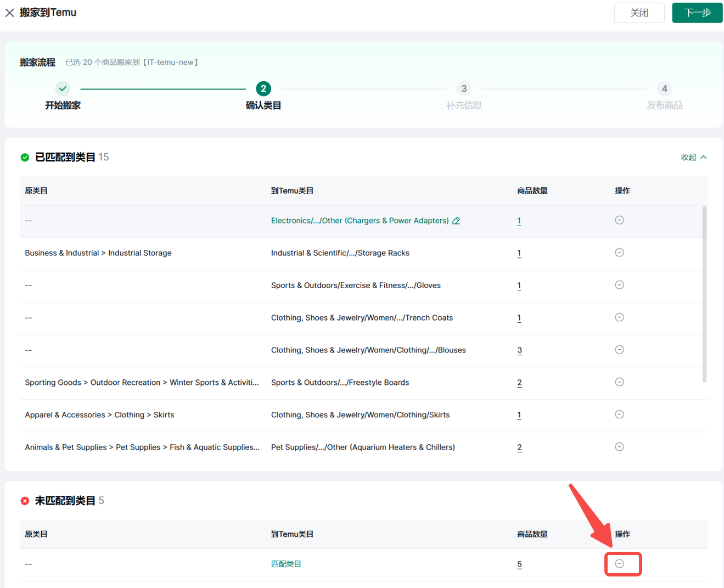Click the matched table vertical scrollbar

coord(704,294)
